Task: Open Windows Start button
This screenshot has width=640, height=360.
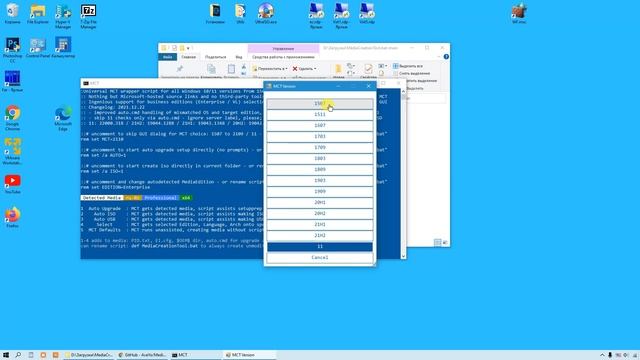Action: pos(6,355)
